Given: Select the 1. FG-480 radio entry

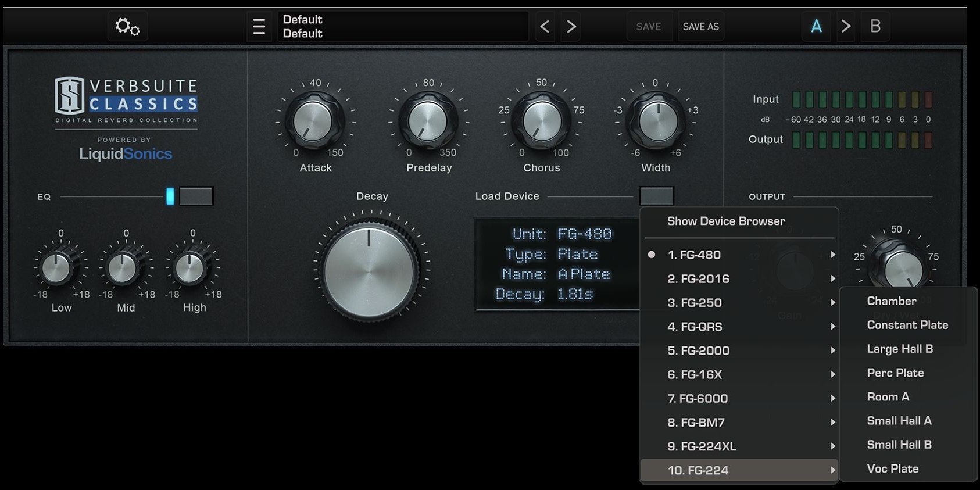Looking at the screenshot, I should 694,255.
